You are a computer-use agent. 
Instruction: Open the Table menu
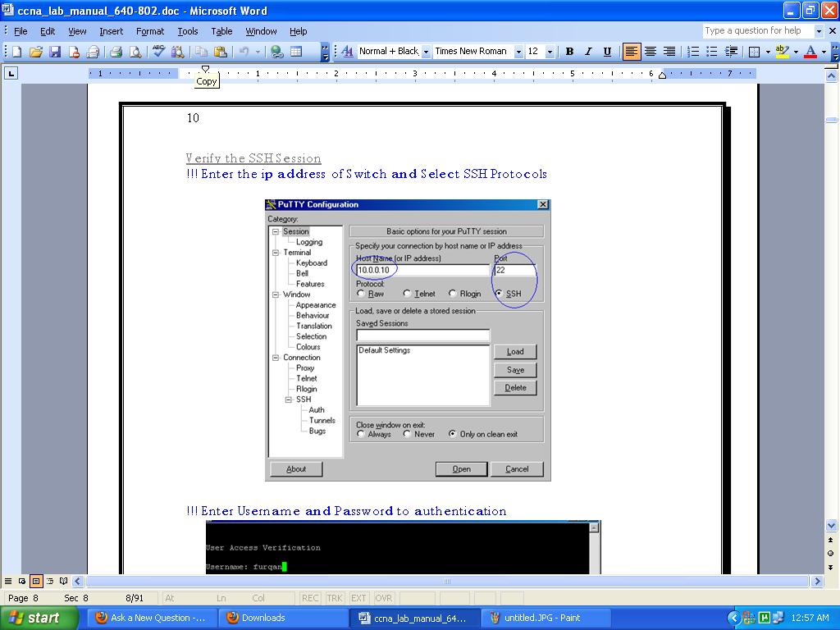(x=221, y=31)
